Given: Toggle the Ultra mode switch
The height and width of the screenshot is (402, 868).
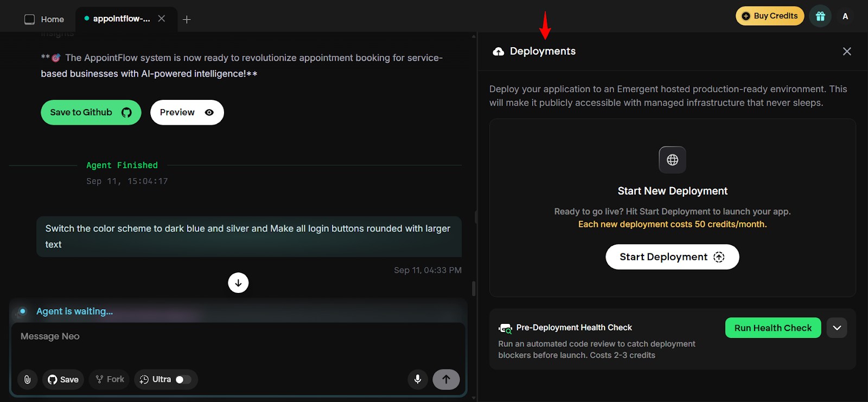Looking at the screenshot, I should [183, 380].
